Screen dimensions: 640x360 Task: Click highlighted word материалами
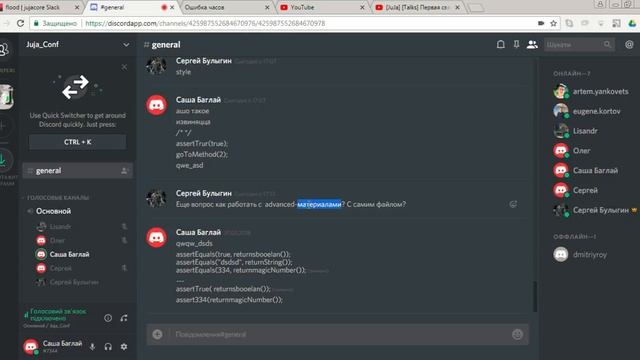click(x=319, y=204)
